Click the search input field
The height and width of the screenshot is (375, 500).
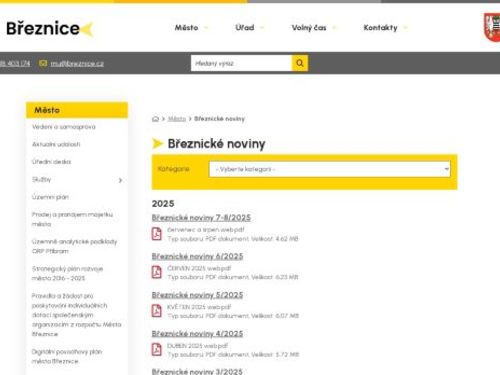click(x=241, y=63)
